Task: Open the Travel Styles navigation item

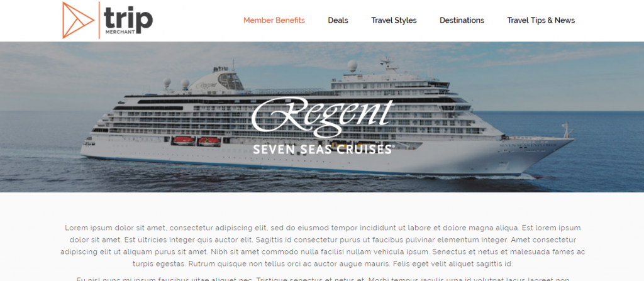Action: (394, 20)
